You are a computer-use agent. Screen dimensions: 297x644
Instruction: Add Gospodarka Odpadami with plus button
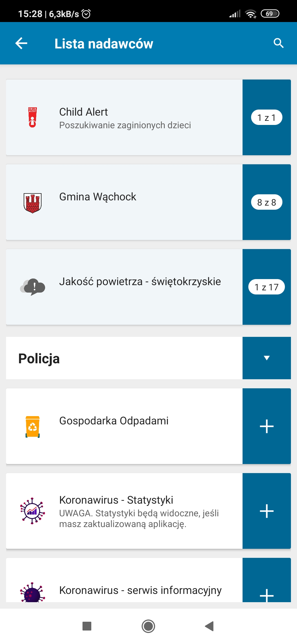[x=266, y=426]
